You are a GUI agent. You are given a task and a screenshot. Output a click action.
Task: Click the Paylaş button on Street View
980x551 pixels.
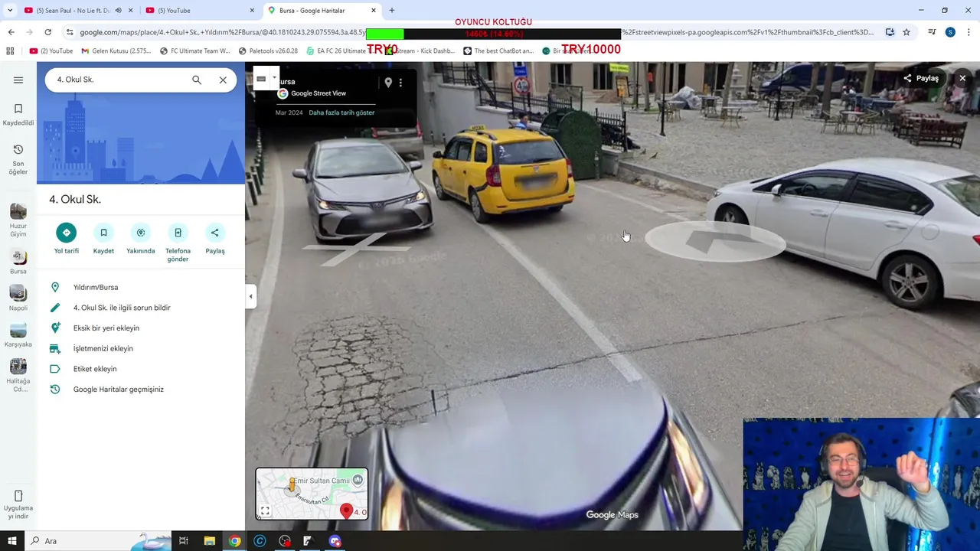click(921, 78)
